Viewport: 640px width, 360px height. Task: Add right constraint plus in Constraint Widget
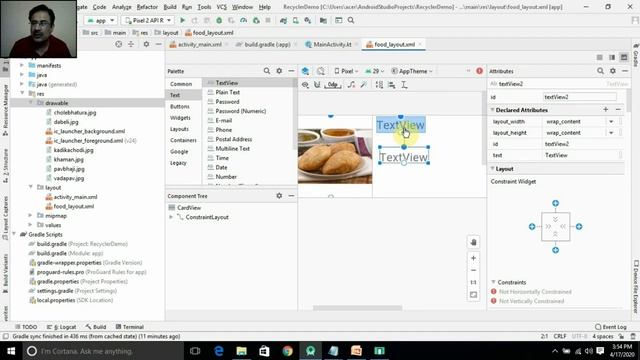(579, 227)
